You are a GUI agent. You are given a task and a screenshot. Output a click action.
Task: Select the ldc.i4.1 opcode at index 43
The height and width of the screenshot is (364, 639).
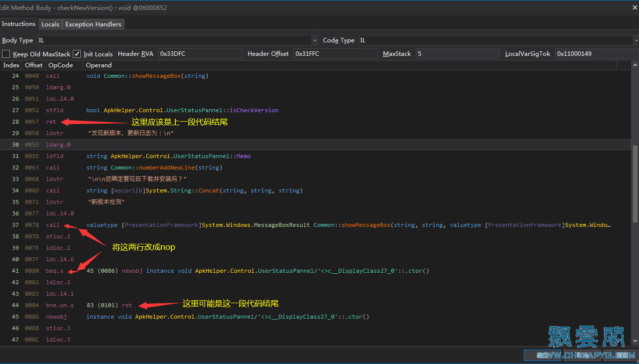click(59, 294)
